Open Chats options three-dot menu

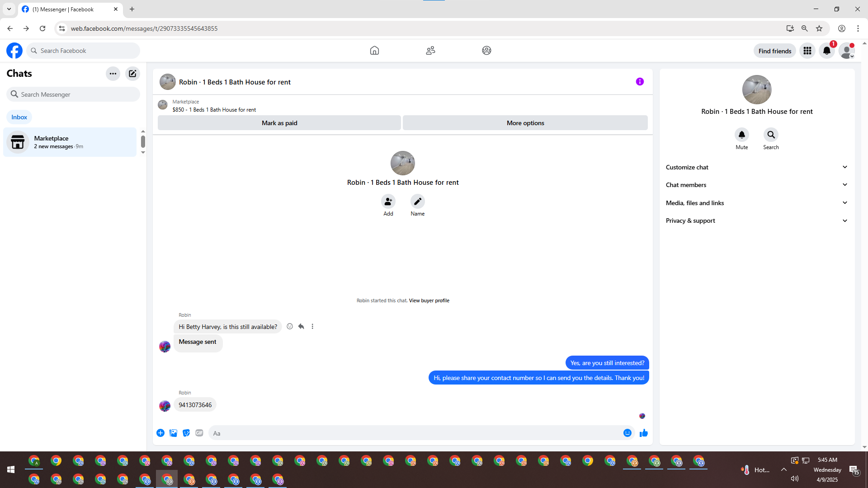113,74
